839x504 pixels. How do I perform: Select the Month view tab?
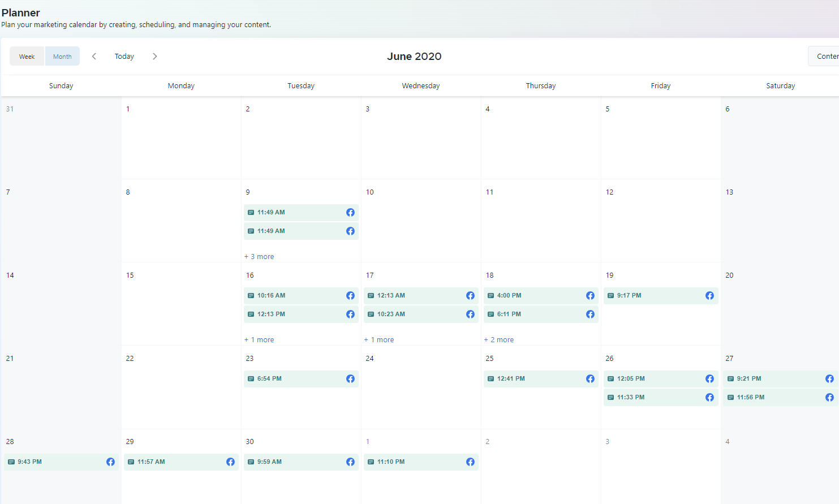click(62, 57)
